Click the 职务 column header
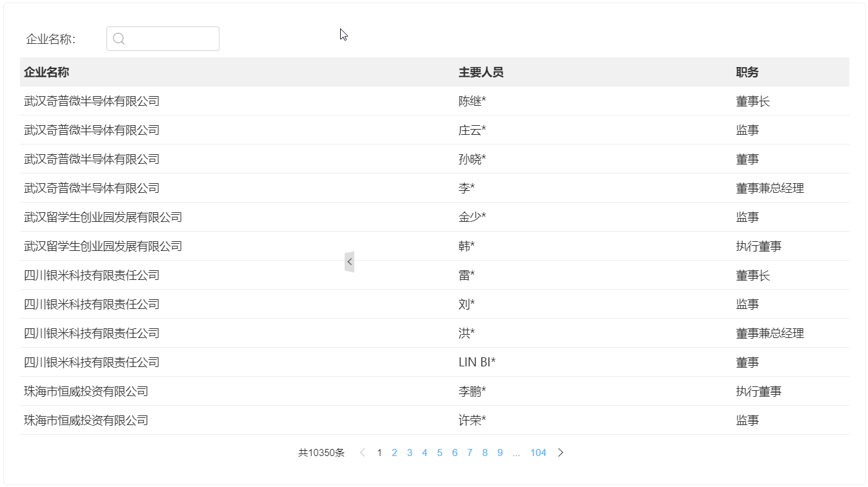The image size is (868, 487). 747,72
